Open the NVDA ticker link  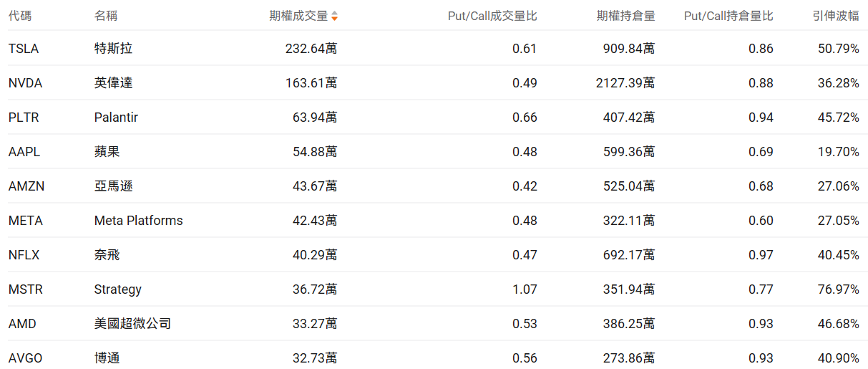[x=25, y=83]
